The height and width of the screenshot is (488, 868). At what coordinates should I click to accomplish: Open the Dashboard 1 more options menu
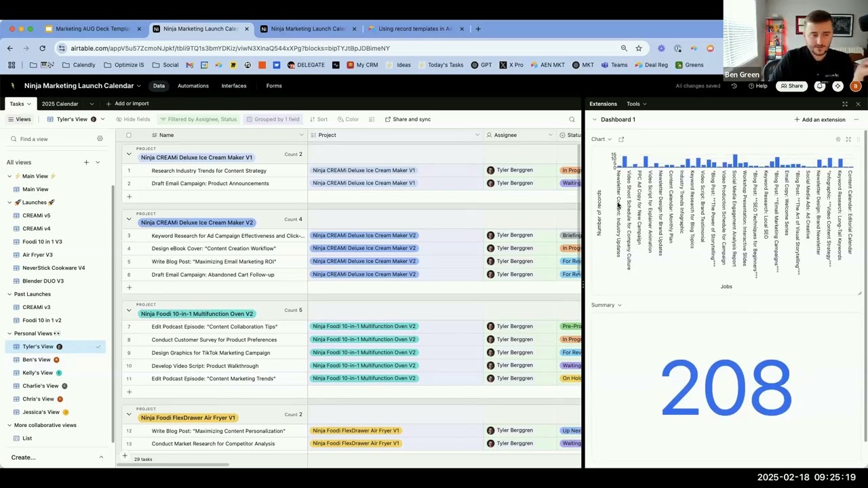[x=856, y=120]
